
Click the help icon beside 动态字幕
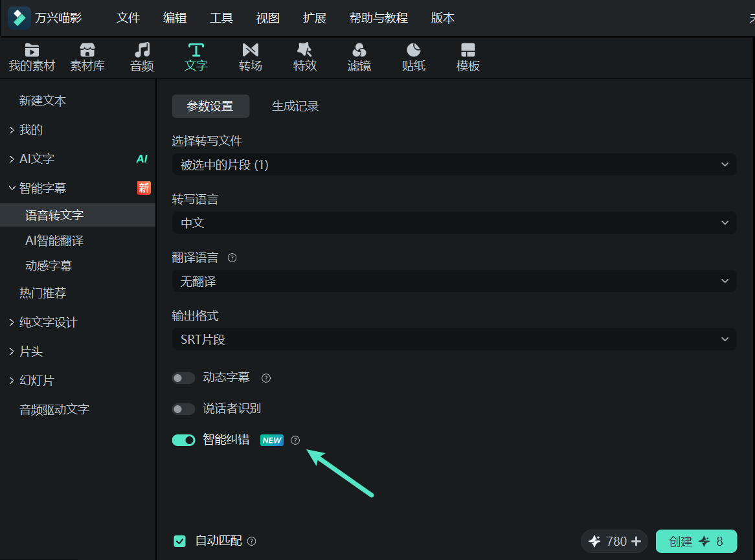tap(265, 378)
